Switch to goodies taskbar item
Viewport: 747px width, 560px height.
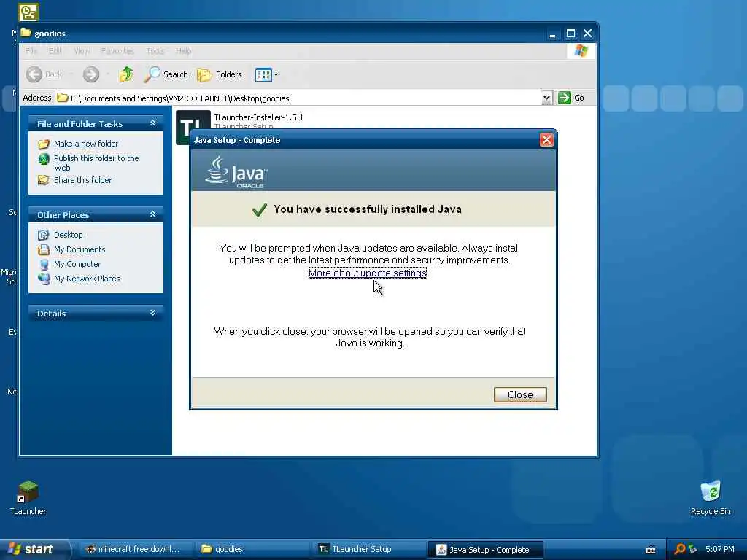tap(251, 549)
